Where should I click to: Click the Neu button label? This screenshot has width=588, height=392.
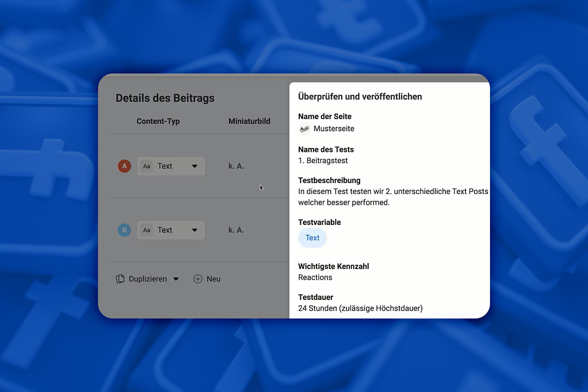coord(214,279)
